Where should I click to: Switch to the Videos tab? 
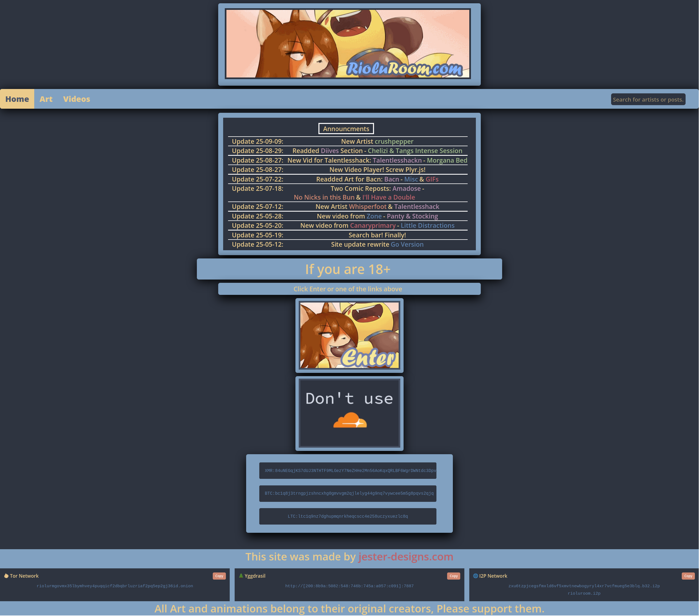[x=77, y=99]
